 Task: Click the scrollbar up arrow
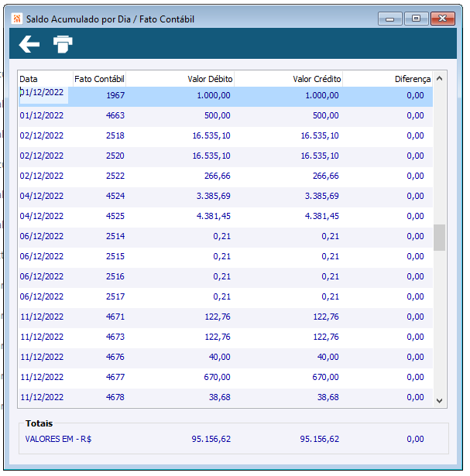pyautogui.click(x=439, y=79)
